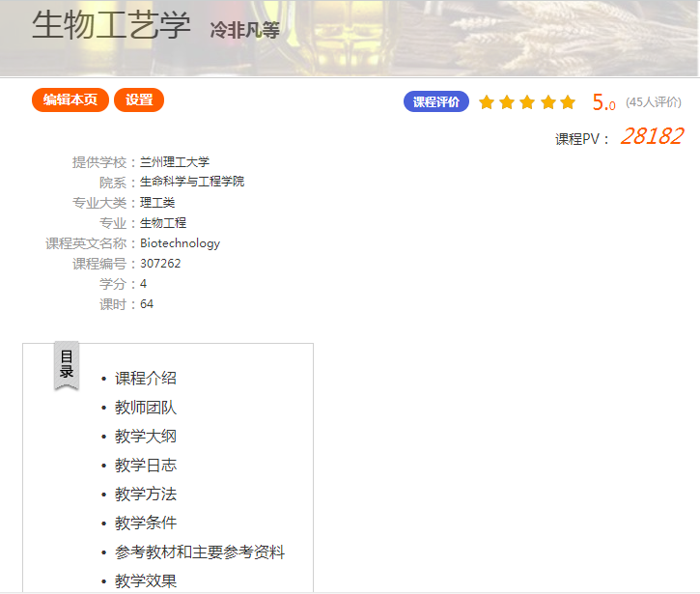This screenshot has height=594, width=700.
Task: Click the 45人评价 review count
Action: pos(653,102)
